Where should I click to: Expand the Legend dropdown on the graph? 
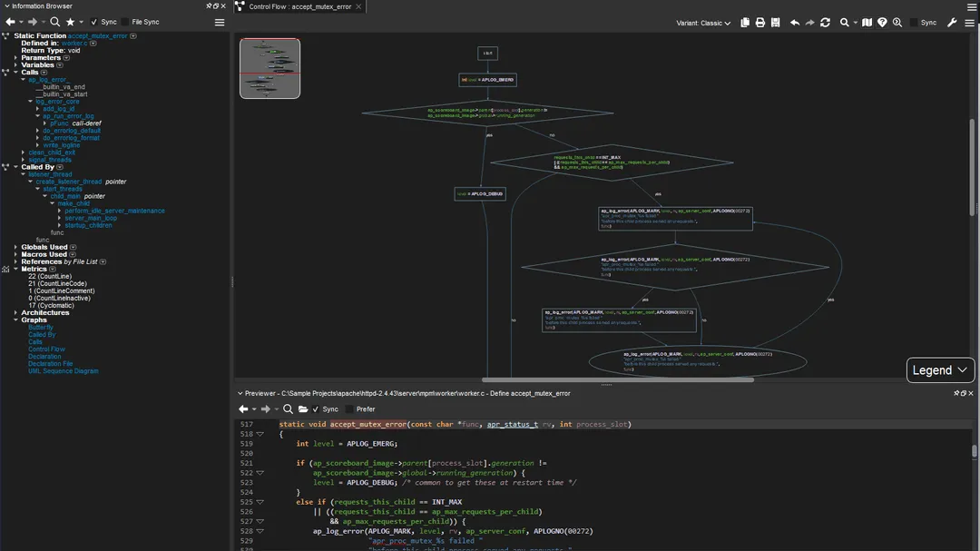(940, 369)
